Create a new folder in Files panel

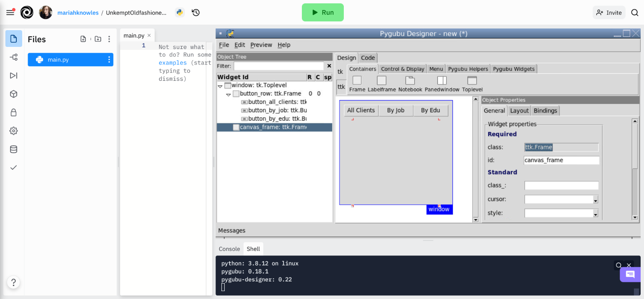(97, 39)
